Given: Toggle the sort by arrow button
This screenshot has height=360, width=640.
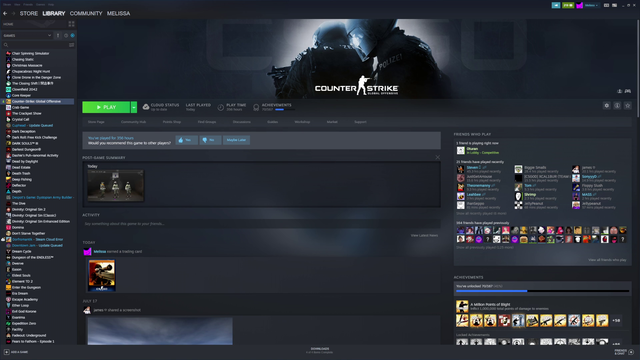Looking at the screenshot, I should tap(58, 36).
